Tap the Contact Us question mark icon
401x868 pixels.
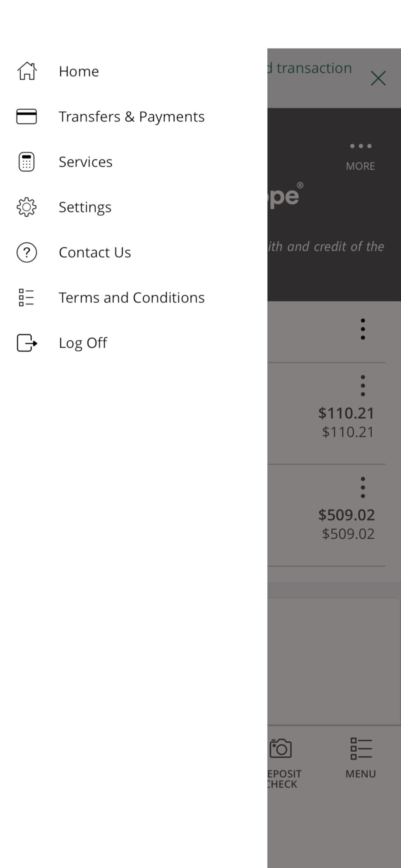[x=26, y=253]
